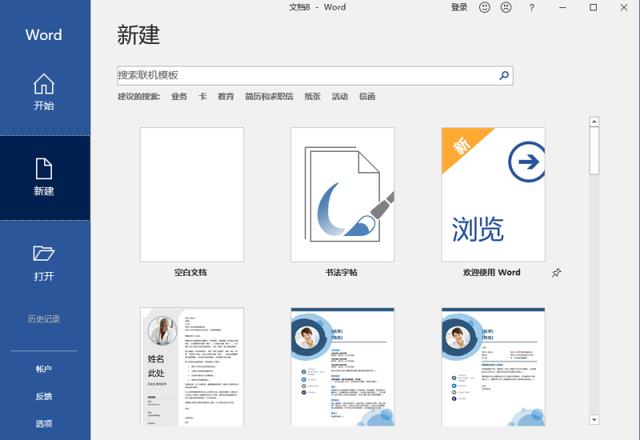Open the 书法字帖 calligraphy template

(x=342, y=195)
